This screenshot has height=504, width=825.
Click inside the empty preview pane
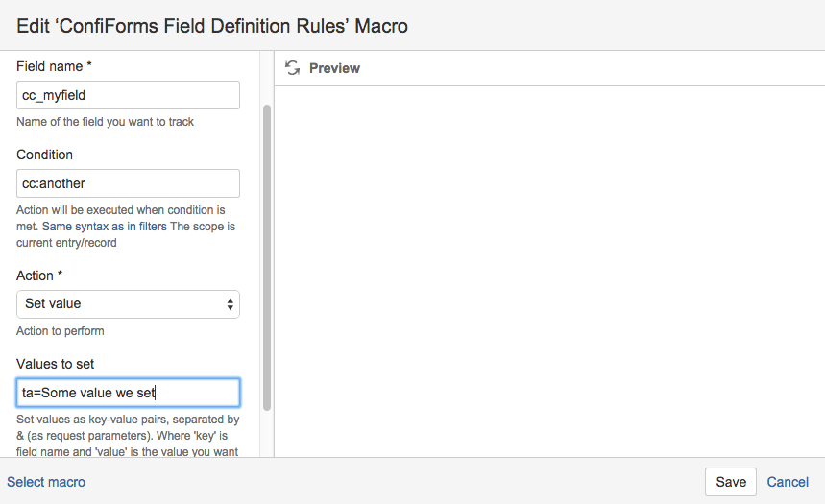tap(549, 271)
